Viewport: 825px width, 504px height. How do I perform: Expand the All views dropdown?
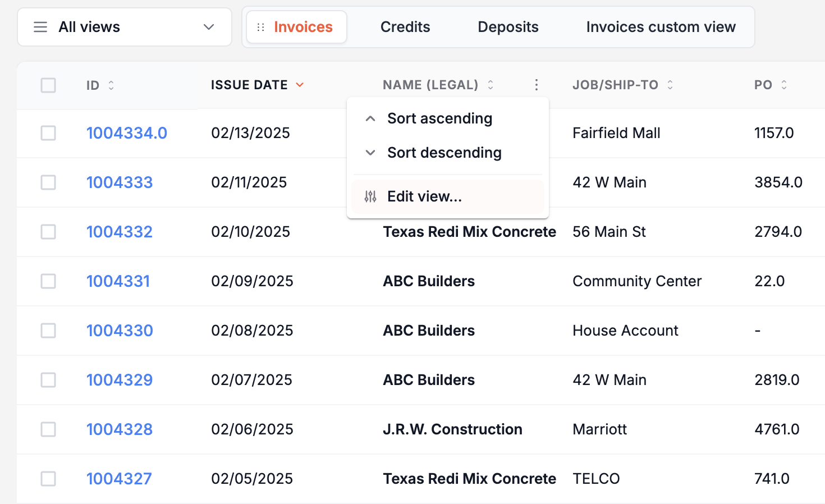209,27
